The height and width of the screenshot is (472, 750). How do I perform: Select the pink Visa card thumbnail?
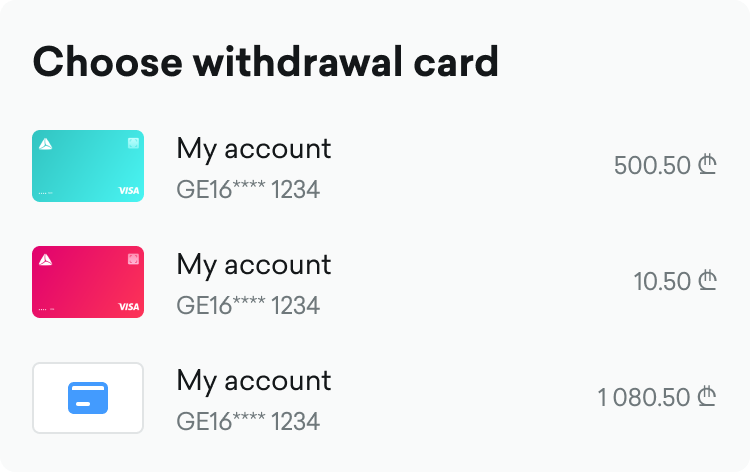(88, 282)
